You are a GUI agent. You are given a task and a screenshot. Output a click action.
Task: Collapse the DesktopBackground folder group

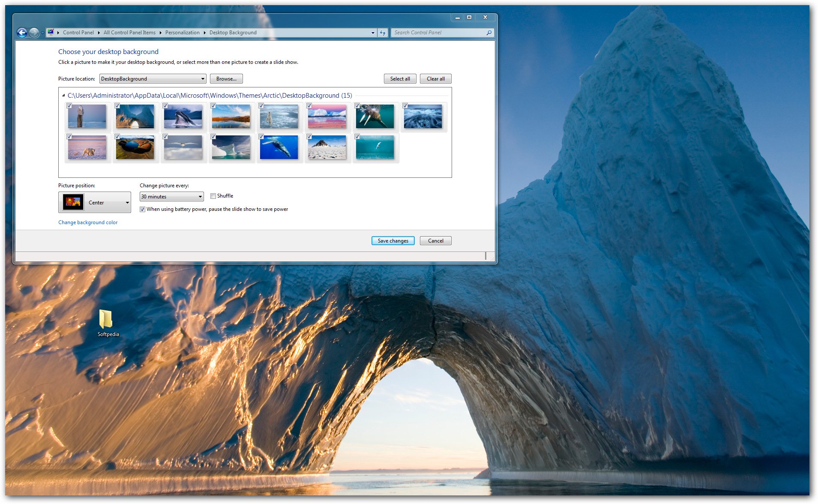pos(63,96)
